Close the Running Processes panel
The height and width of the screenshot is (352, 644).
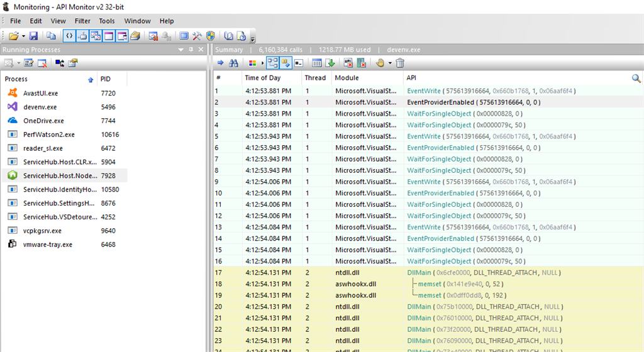coord(201,50)
